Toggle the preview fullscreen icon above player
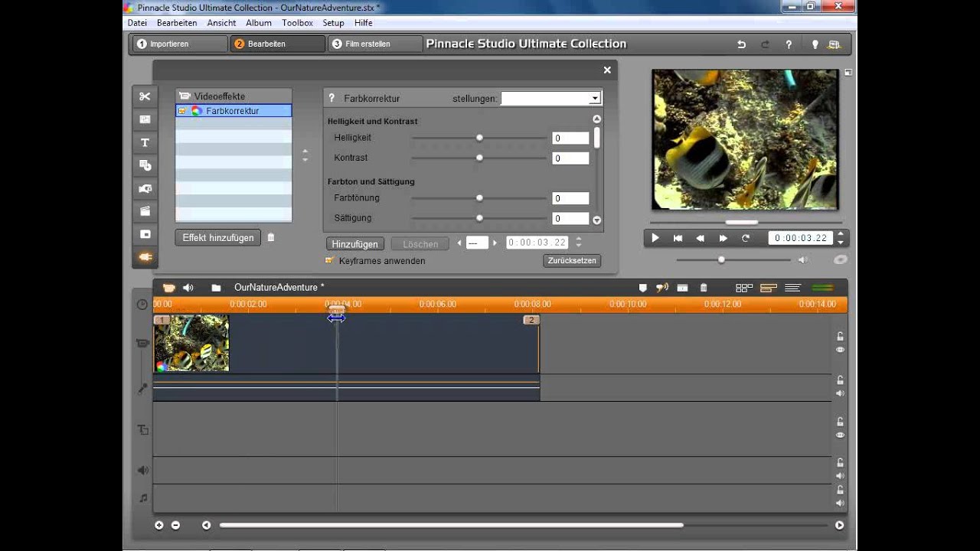This screenshot has width=980, height=551. 848,73
